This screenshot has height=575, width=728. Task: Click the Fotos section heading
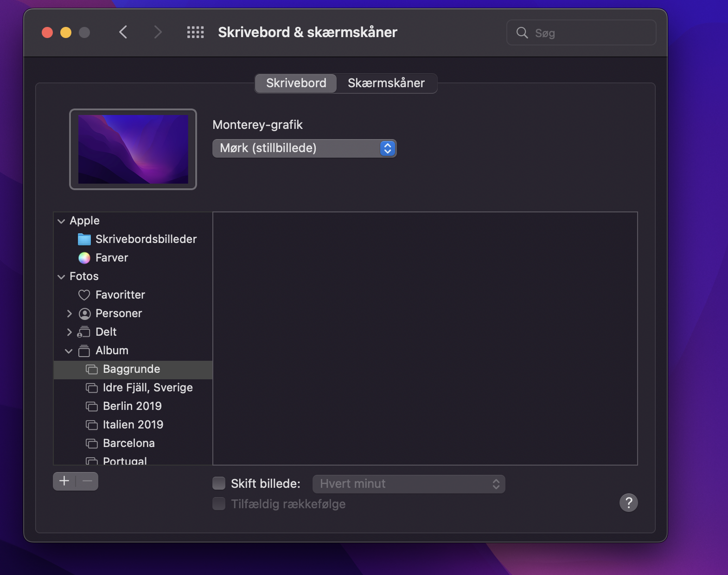click(84, 276)
